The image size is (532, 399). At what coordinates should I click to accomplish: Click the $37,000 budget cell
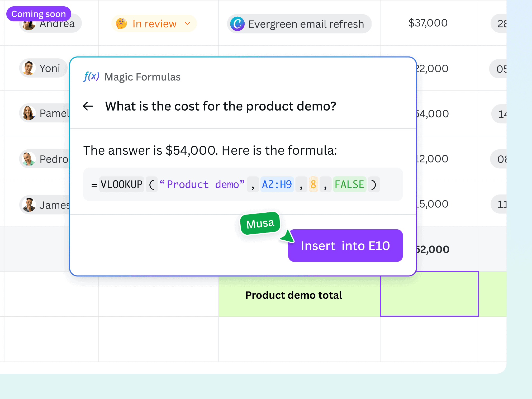pyautogui.click(x=428, y=23)
